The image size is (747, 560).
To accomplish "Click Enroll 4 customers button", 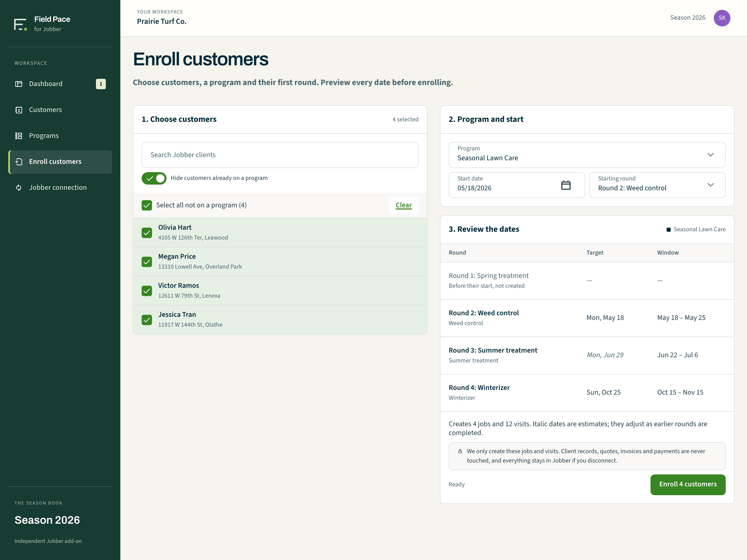I will (688, 484).
